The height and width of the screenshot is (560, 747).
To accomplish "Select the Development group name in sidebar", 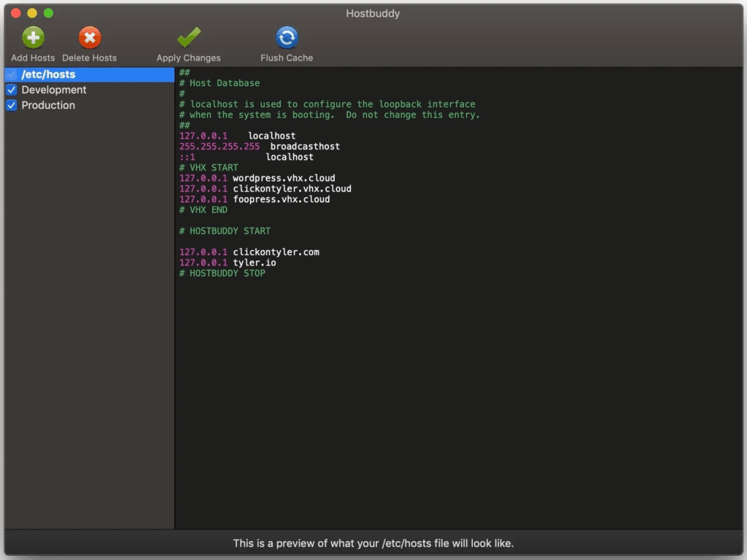I will click(54, 90).
